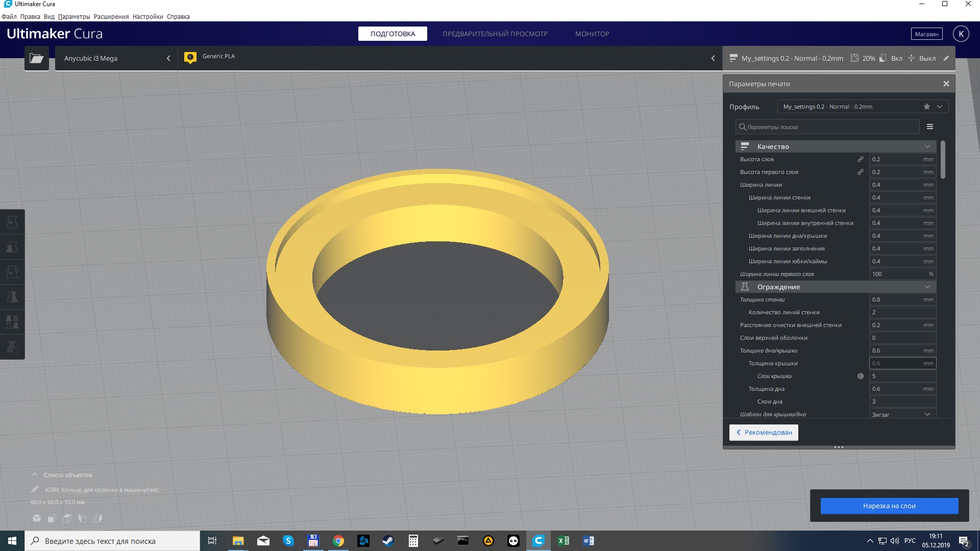Switch to ПОДГОТОВКА stage tab

click(x=393, y=34)
